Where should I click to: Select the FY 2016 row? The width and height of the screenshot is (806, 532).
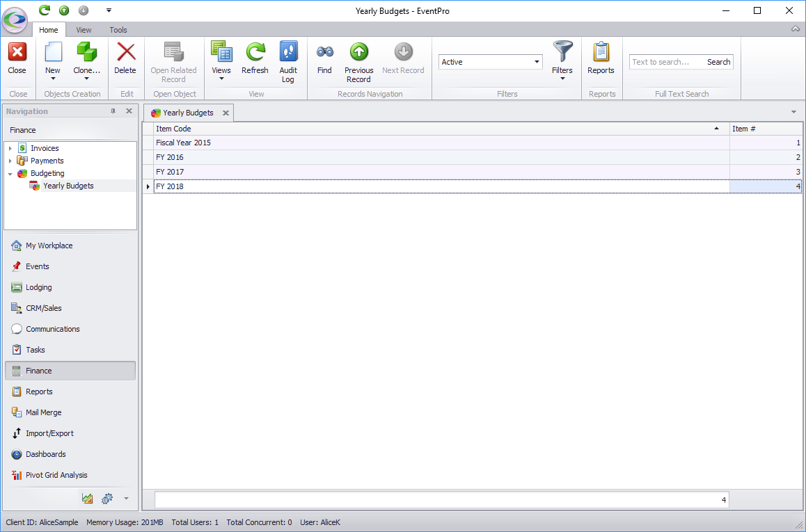(x=477, y=157)
